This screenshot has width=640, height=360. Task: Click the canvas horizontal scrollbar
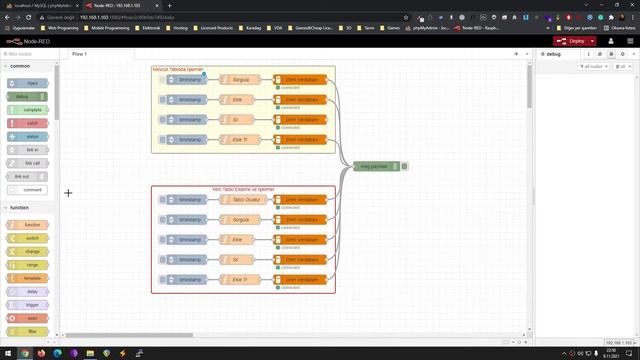(129, 335)
